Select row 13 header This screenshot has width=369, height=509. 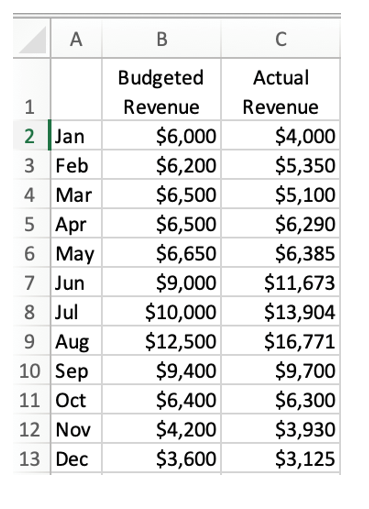click(32, 458)
